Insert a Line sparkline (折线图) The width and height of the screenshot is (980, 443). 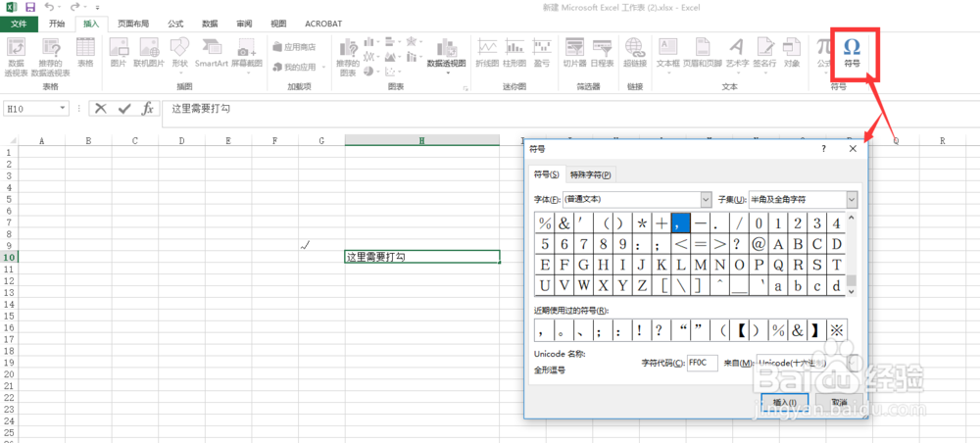[487, 53]
